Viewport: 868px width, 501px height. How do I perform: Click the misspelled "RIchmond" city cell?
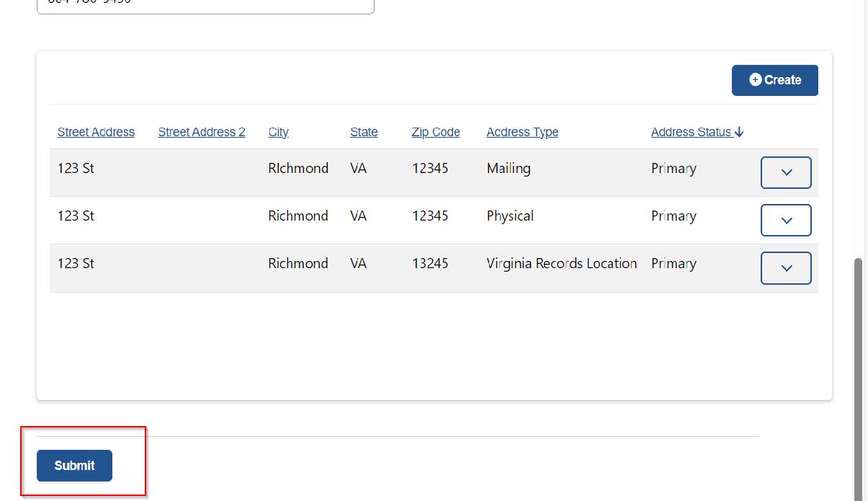tap(298, 169)
